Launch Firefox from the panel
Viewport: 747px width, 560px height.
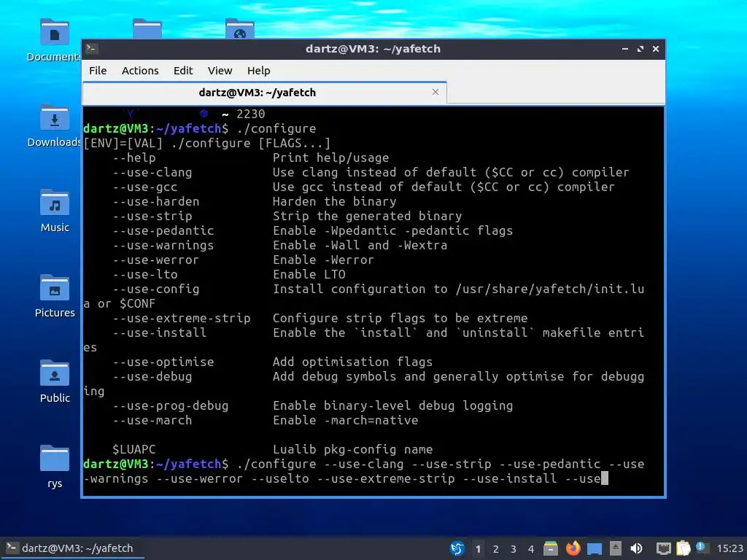pyautogui.click(x=573, y=548)
